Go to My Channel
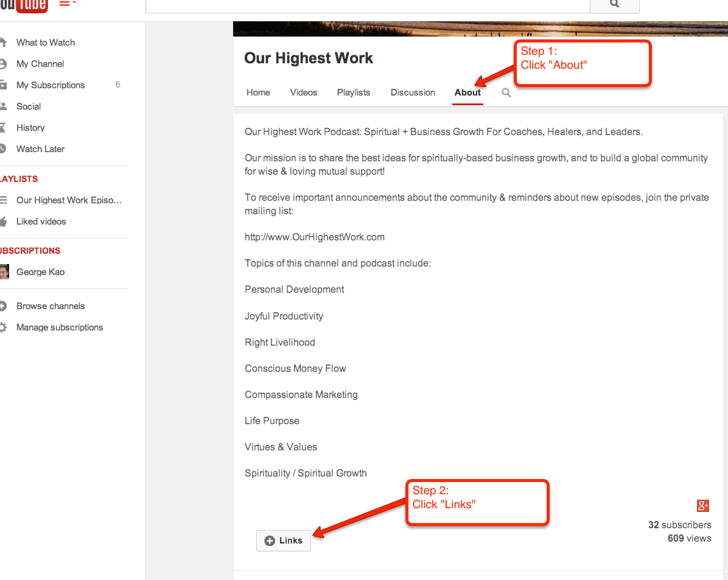 coord(40,64)
